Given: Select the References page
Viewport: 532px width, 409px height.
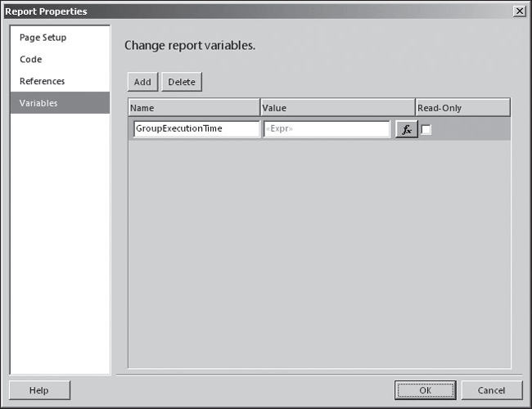Looking at the screenshot, I should pyautogui.click(x=60, y=81).
